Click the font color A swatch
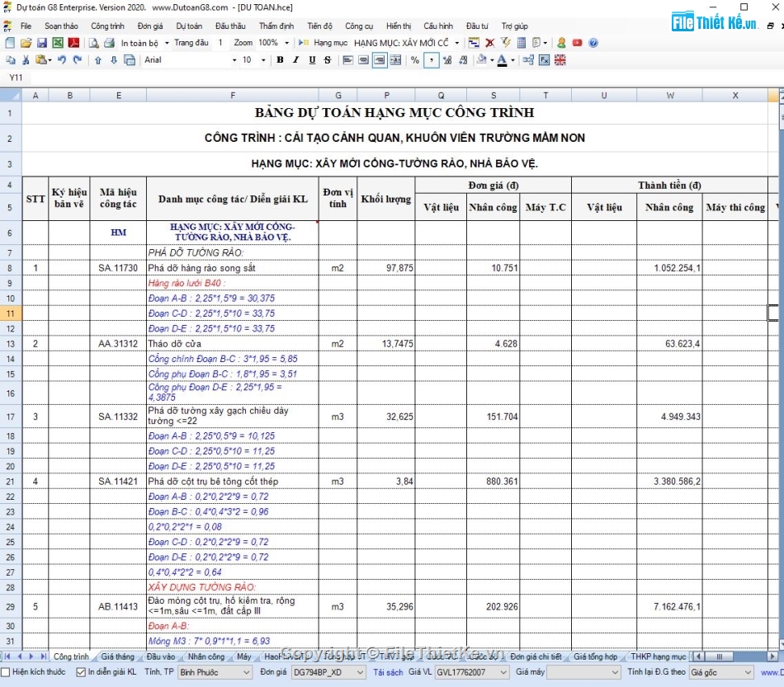 [x=502, y=60]
